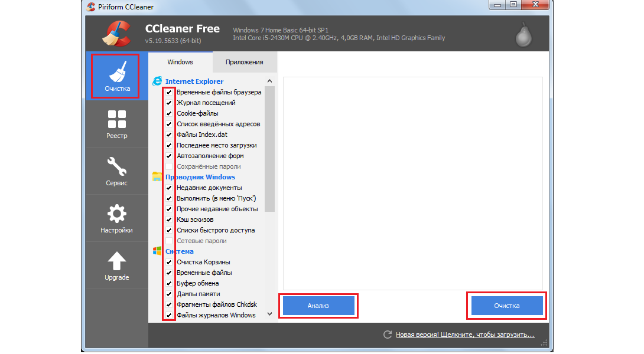Toggle Список введённых адресов checkbox

[x=169, y=124]
